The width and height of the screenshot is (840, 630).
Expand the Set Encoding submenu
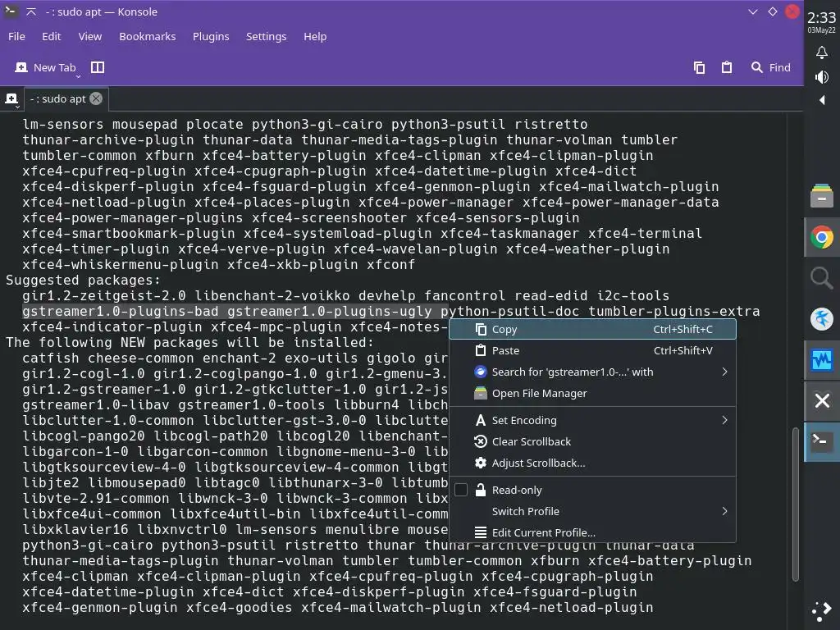coord(592,421)
